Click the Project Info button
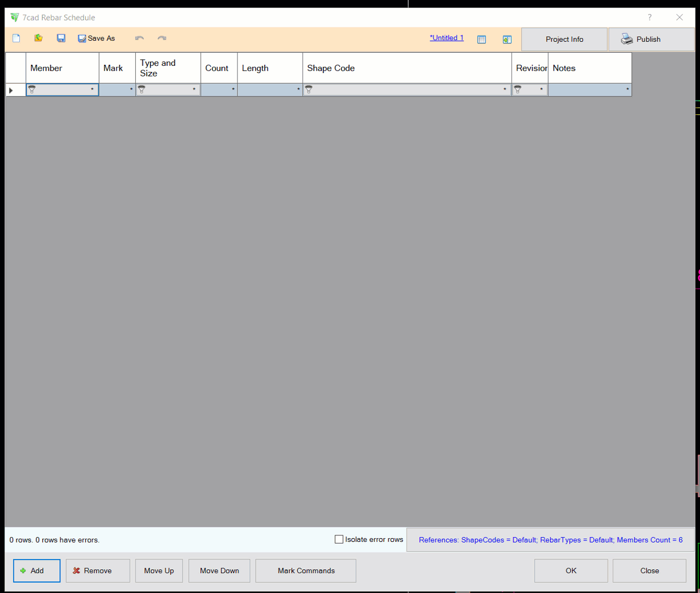 564,40
